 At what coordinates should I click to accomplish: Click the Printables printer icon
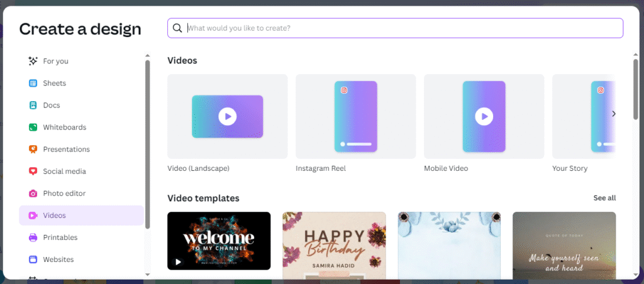pos(33,238)
